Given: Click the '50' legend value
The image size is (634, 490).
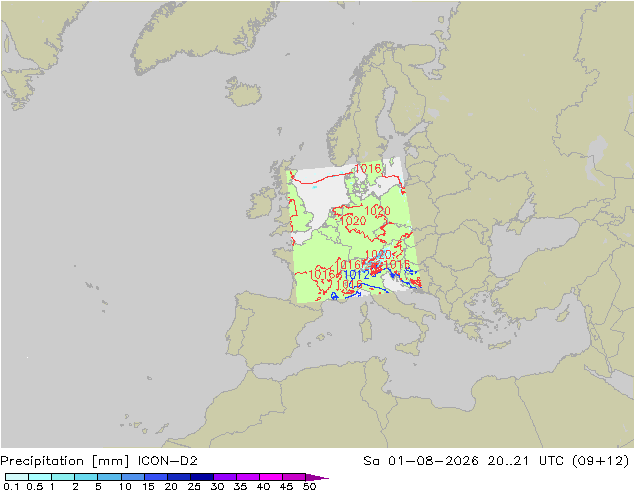Looking at the screenshot, I should pos(309,486).
